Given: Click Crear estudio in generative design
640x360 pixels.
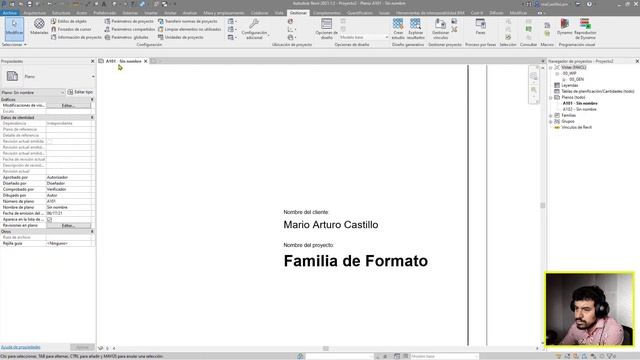Looking at the screenshot, I should pos(398,29).
